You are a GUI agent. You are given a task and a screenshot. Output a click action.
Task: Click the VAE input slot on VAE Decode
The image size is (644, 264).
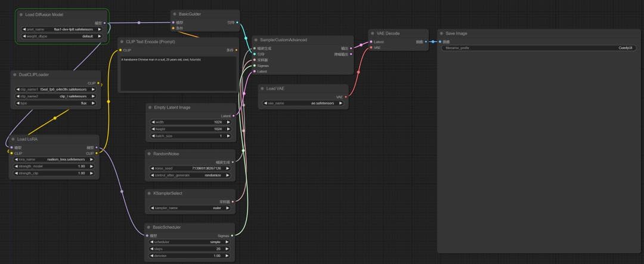pos(371,48)
